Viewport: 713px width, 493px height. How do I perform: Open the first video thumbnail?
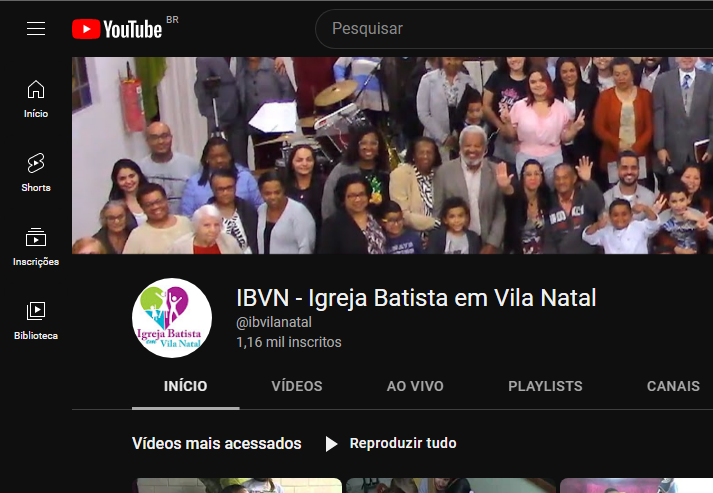point(239,485)
